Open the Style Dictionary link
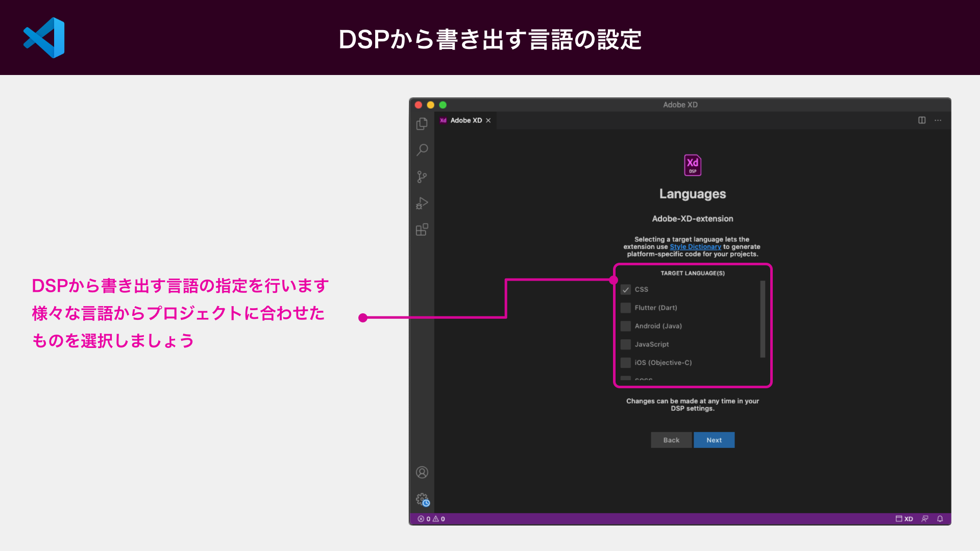 coord(695,247)
